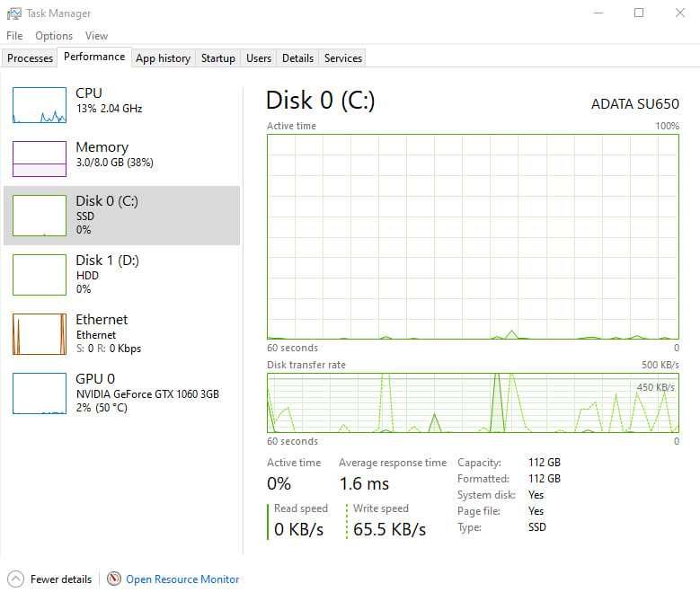
Task: Click the Fewer details label
Action: click(61, 579)
